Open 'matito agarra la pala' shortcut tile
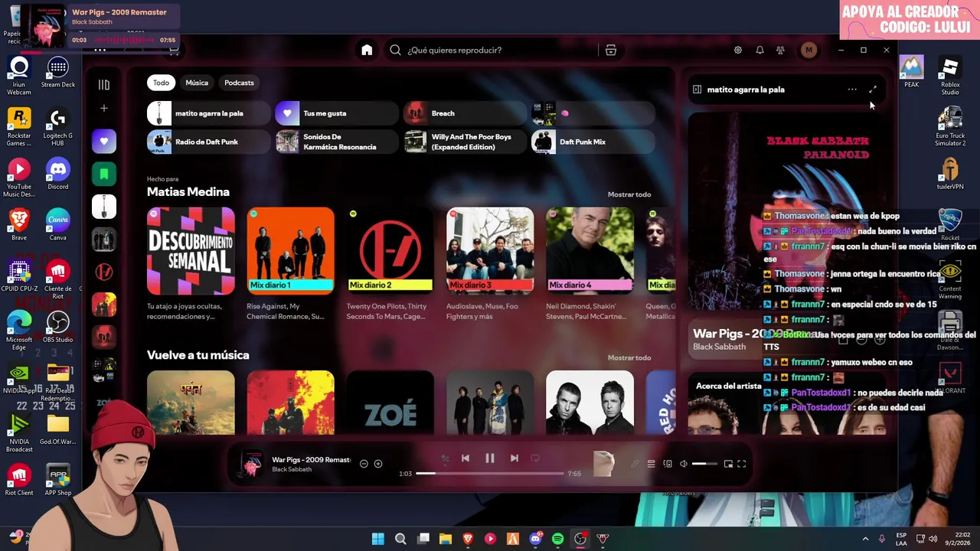 (207, 113)
